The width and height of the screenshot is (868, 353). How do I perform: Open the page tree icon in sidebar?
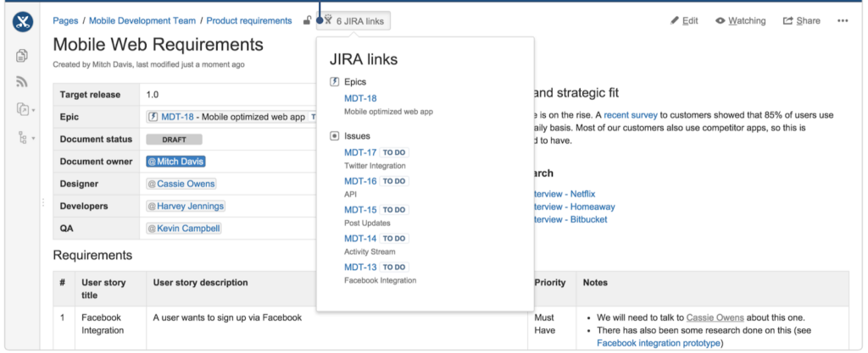[23, 137]
